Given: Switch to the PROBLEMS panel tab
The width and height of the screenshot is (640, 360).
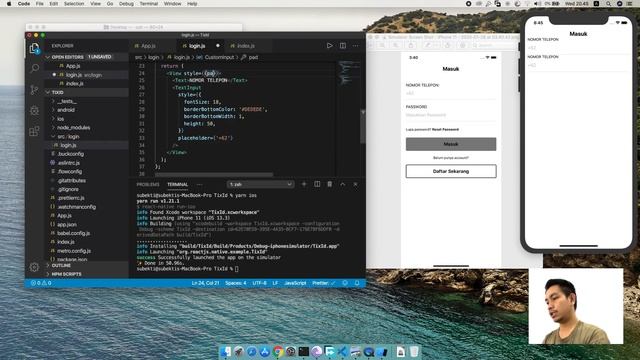Looking at the screenshot, I should [x=148, y=184].
